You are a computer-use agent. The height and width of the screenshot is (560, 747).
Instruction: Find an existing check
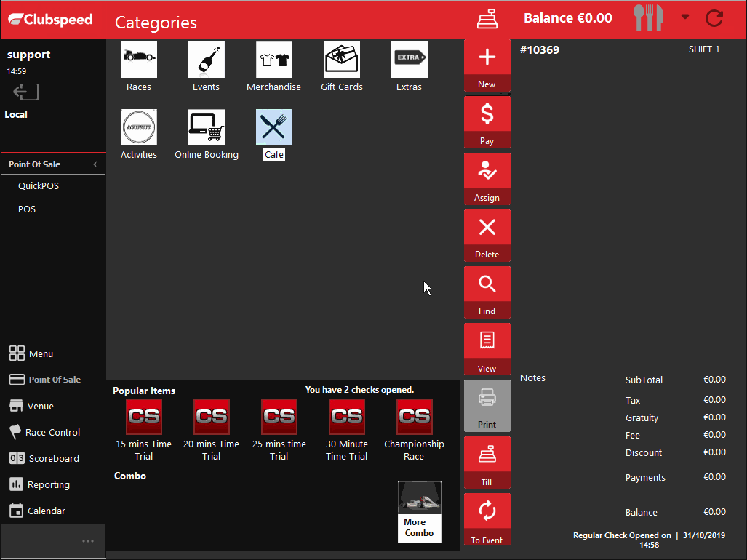click(x=487, y=292)
